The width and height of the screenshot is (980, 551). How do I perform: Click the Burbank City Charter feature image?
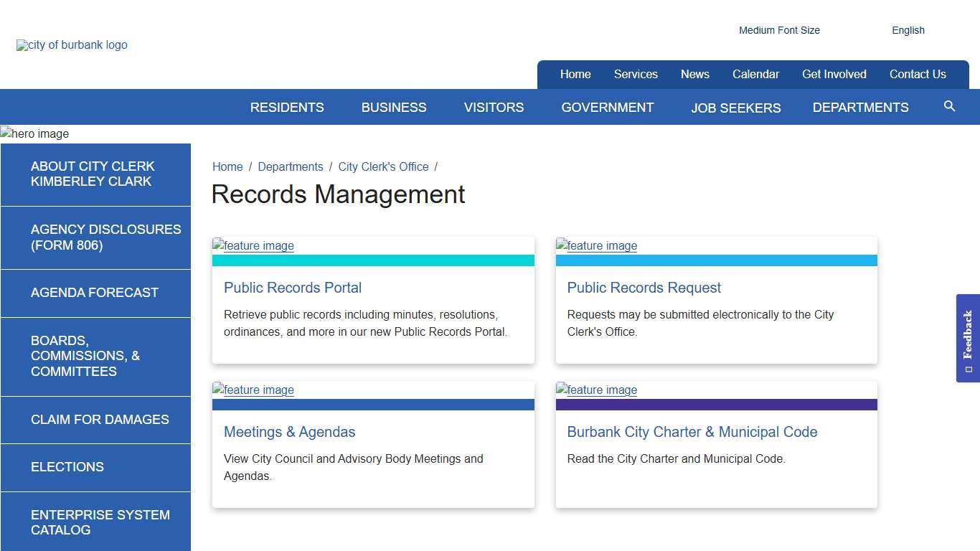click(596, 390)
